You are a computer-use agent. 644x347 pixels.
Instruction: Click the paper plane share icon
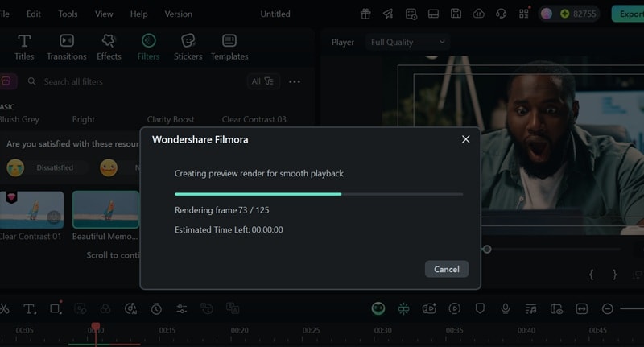[x=388, y=14]
